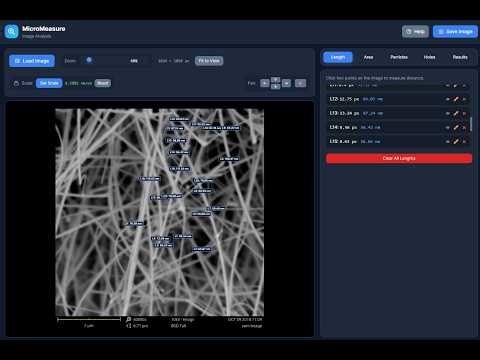Click the MicroMeasure logo icon
The image size is (480, 360).
point(12,32)
